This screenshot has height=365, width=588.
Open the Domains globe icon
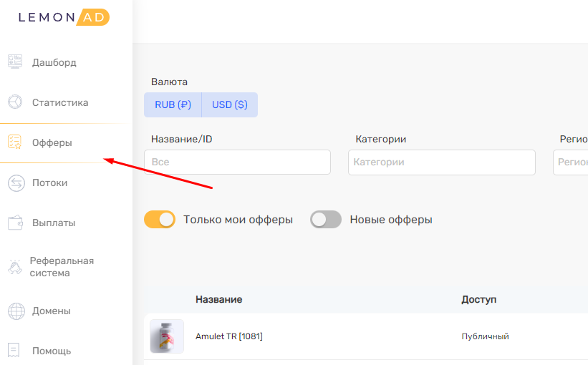click(15, 311)
